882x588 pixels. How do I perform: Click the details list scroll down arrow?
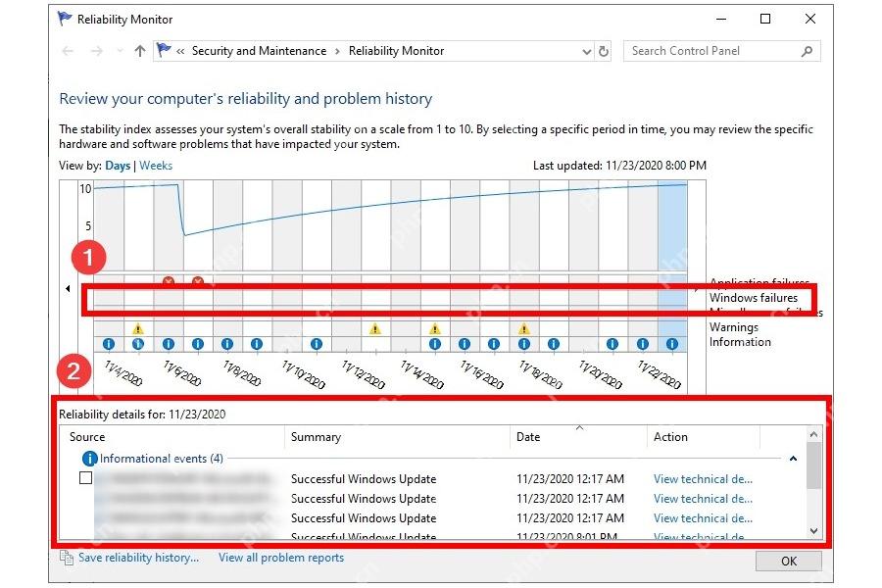(813, 530)
